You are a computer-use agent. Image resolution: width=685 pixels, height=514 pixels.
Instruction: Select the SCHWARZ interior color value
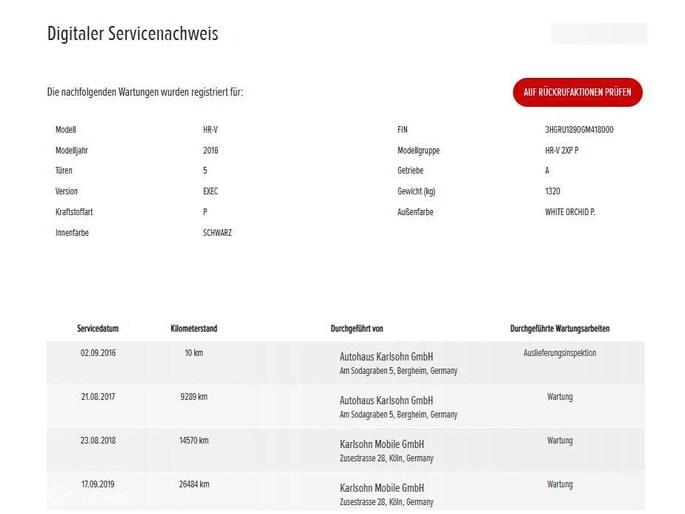click(x=217, y=232)
